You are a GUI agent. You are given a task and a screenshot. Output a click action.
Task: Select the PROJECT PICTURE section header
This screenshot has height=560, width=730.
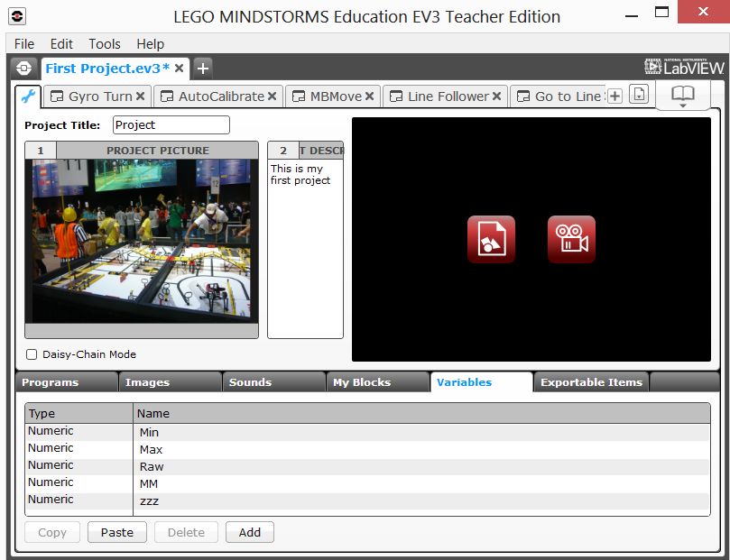(157, 151)
